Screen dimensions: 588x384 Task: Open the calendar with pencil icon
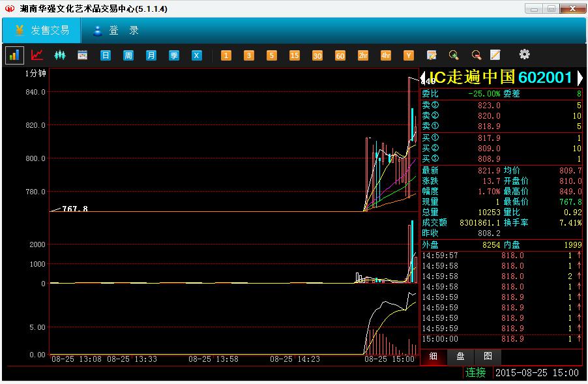432,55
